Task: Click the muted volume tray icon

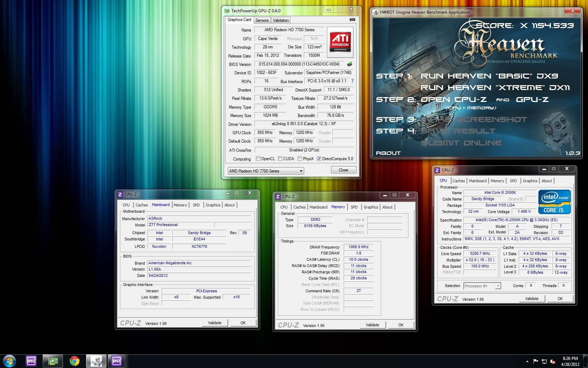Action: 553,361
